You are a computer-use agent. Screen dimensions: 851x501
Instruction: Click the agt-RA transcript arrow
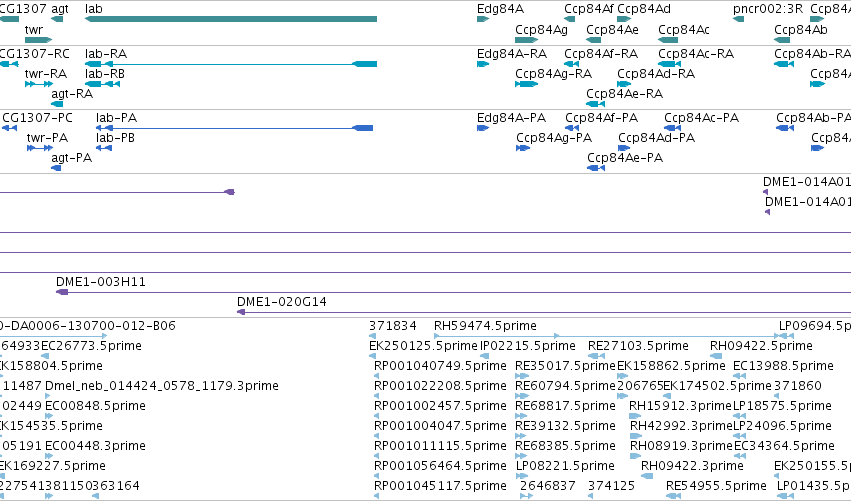tap(57, 104)
